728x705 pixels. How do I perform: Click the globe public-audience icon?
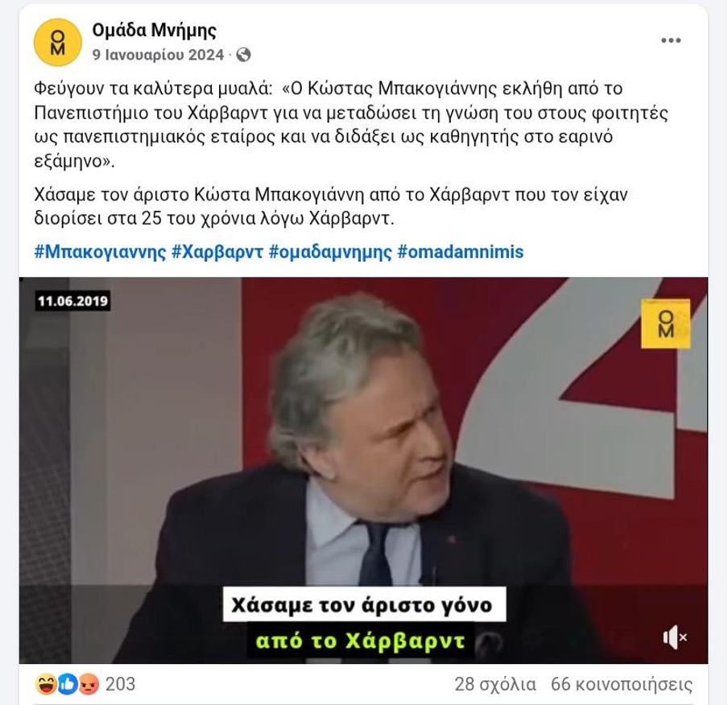click(x=243, y=55)
